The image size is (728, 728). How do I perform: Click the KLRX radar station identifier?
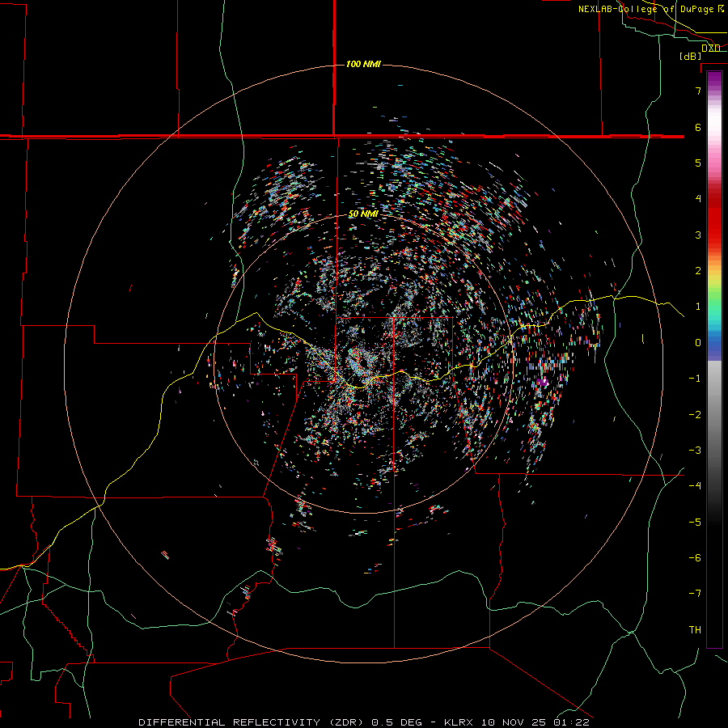tap(459, 722)
